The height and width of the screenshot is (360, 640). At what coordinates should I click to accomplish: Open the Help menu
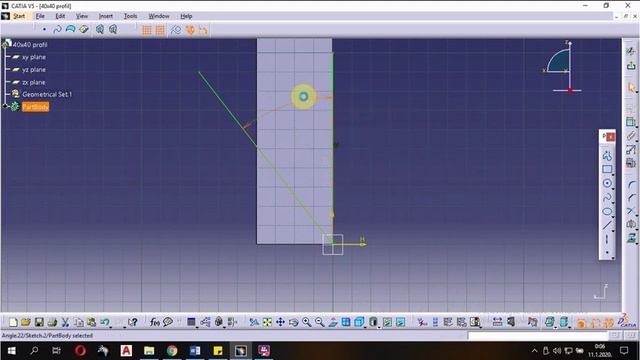(186, 16)
